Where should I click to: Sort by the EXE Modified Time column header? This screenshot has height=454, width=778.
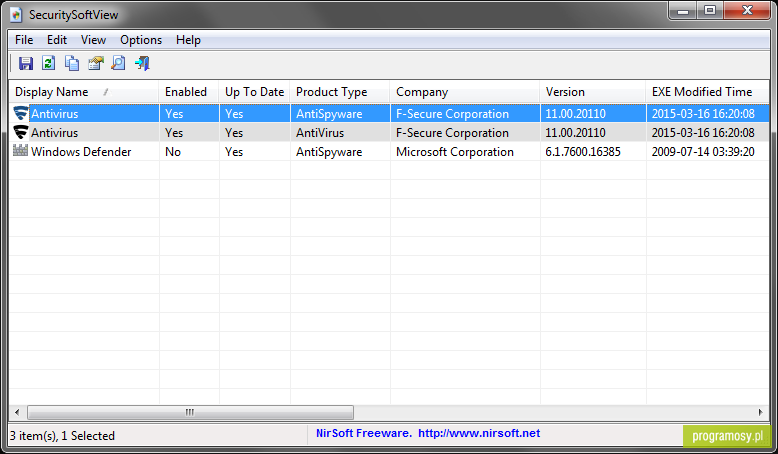pos(708,92)
